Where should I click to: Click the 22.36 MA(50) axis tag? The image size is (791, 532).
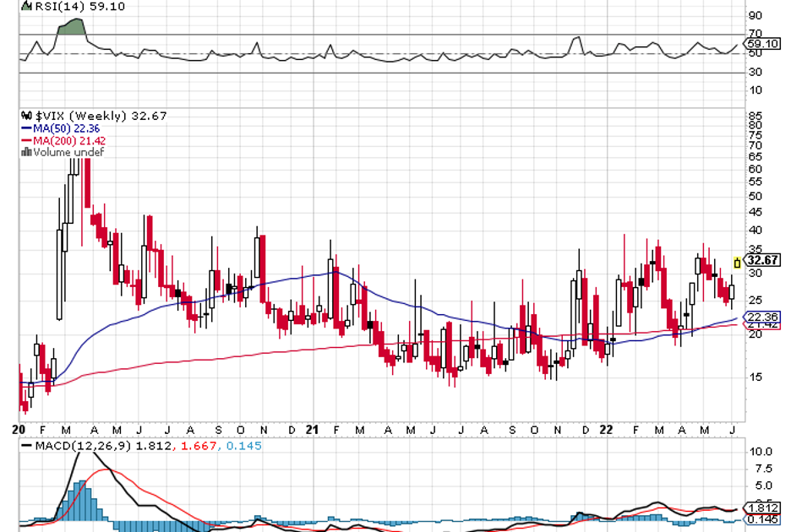[x=762, y=316]
